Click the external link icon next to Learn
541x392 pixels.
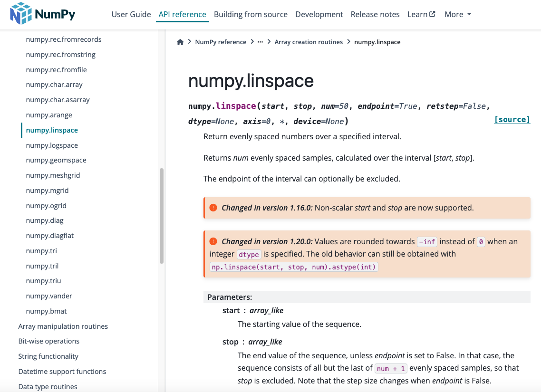pos(433,14)
